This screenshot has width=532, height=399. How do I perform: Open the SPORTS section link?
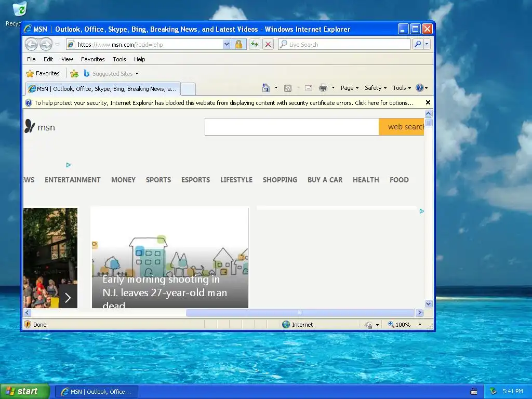[x=158, y=180]
